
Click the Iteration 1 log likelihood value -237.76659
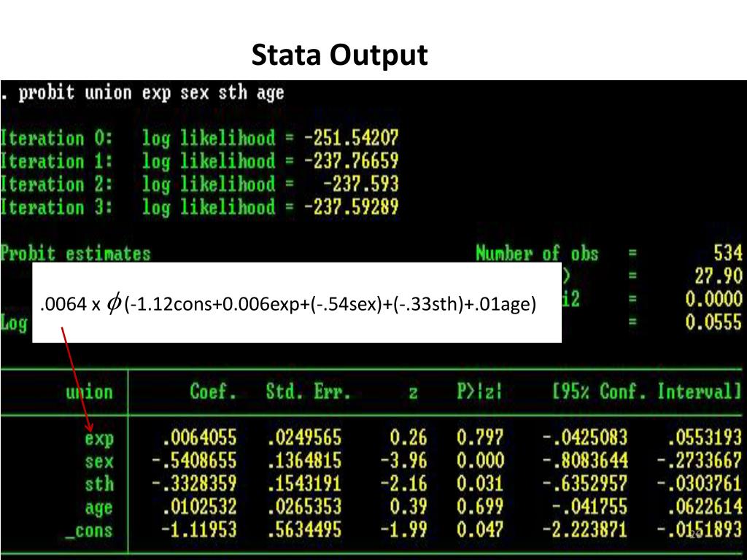(x=351, y=161)
